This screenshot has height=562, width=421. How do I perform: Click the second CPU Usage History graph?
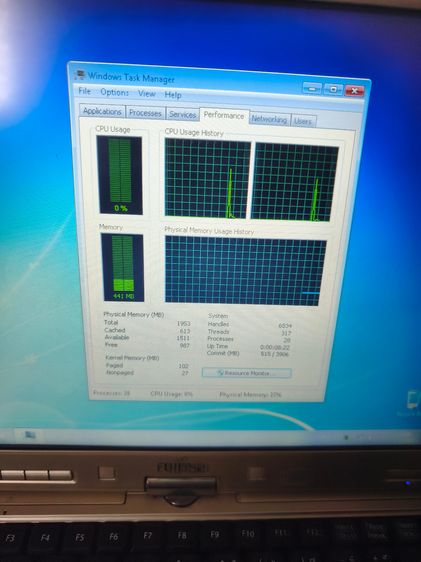tap(294, 182)
